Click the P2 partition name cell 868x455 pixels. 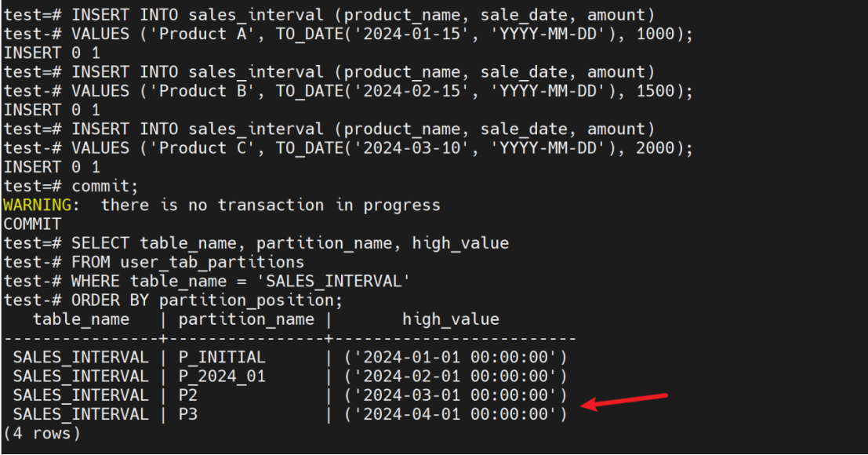188,395
